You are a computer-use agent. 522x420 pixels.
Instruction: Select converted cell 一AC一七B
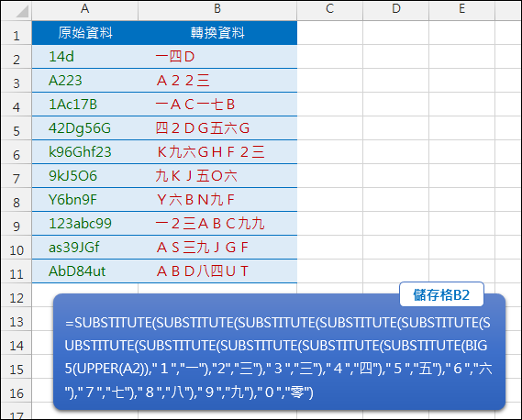[x=217, y=105]
